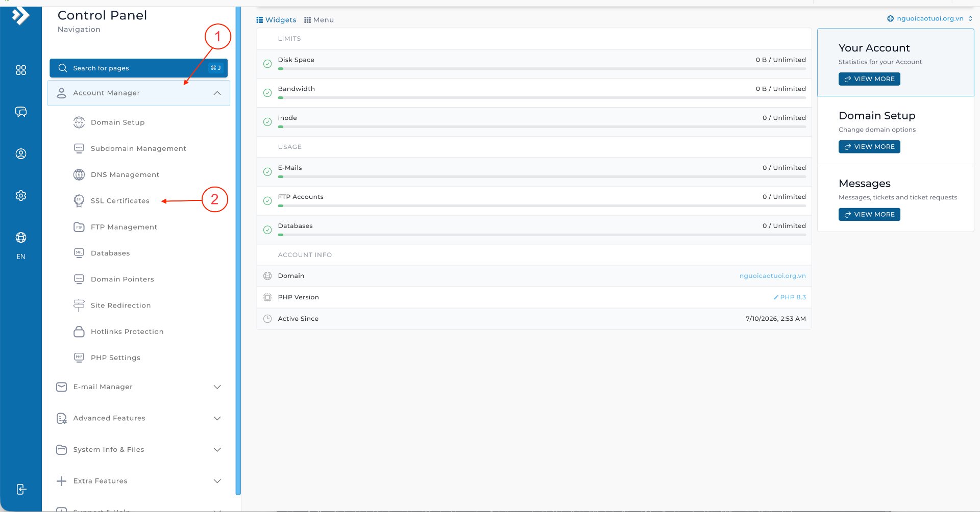Viewport: 980px width, 512px height.
Task: Click the Disk Space usage progress bar
Action: point(542,69)
